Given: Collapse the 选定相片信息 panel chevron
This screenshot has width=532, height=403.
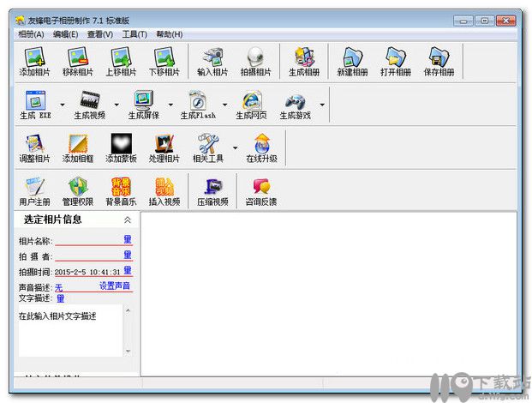Looking at the screenshot, I should click(128, 220).
